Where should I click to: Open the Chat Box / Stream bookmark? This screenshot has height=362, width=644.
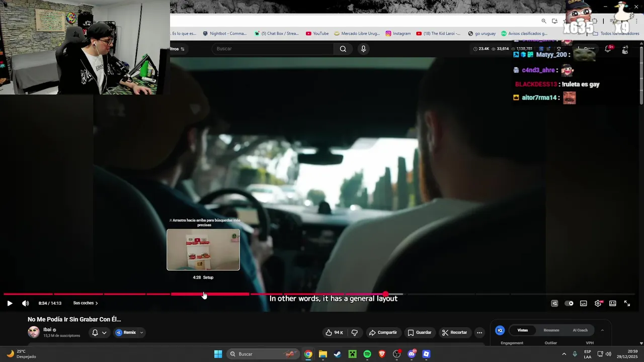[277, 34]
